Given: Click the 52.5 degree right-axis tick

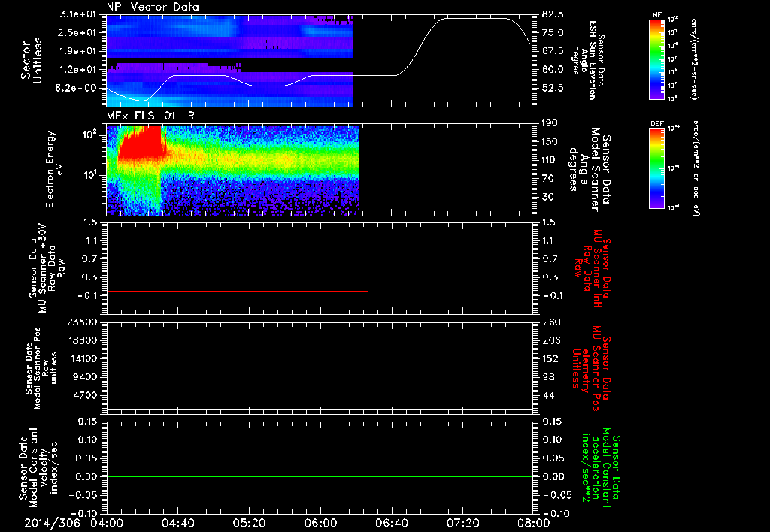Looking at the screenshot, I should tap(553, 89).
